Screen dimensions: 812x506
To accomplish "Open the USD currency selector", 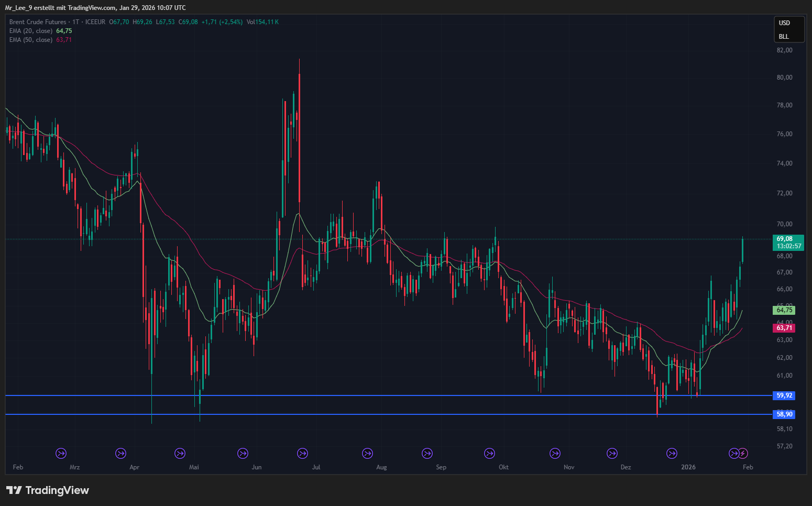I will point(784,23).
